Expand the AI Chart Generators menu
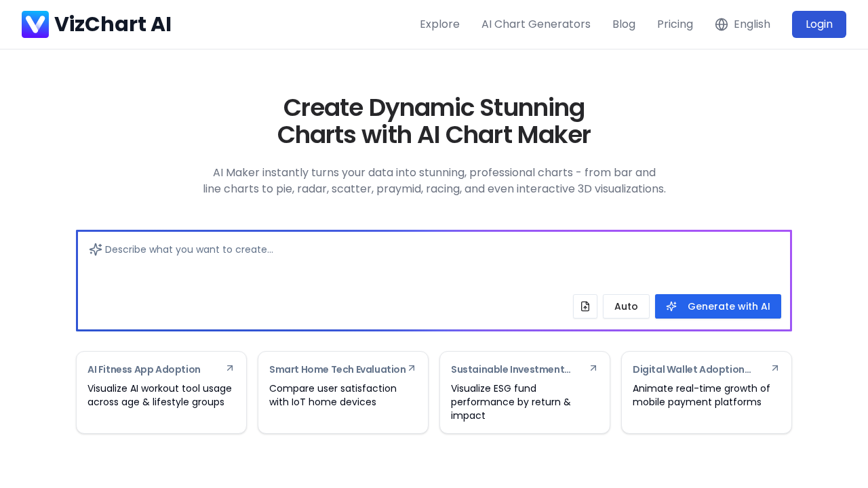Viewport: 868px width, 488px height. [x=536, y=24]
